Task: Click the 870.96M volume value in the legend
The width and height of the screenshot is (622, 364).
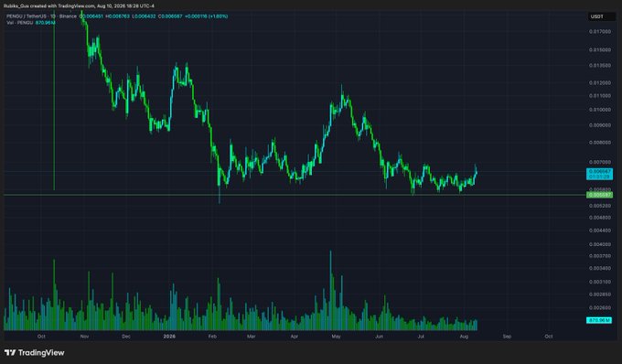Action: pos(45,23)
